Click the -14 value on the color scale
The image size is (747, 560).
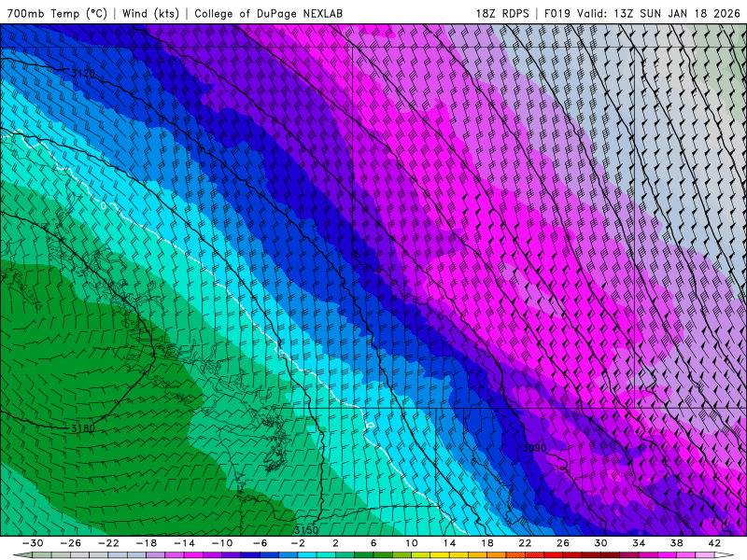(184, 543)
